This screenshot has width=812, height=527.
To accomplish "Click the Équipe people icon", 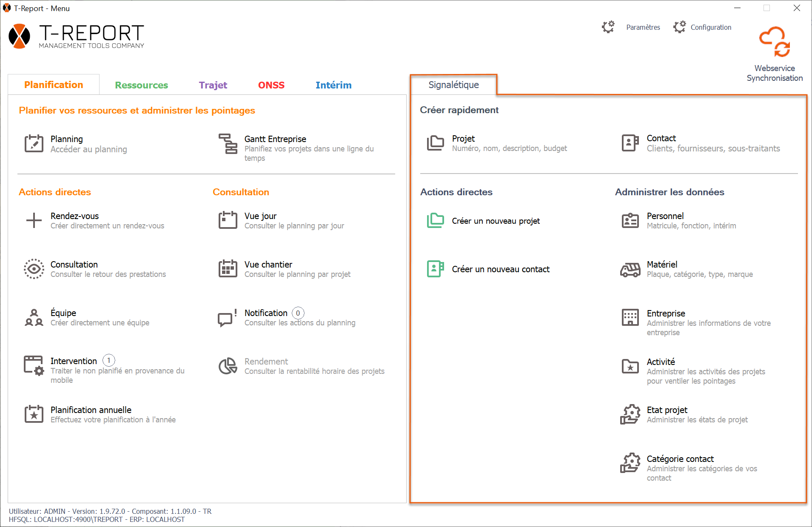I will (x=34, y=318).
